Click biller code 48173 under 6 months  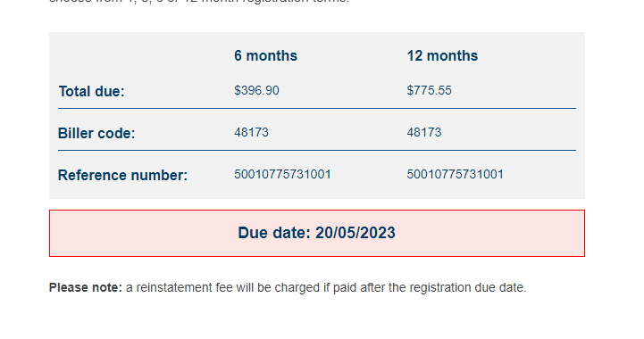pos(251,132)
